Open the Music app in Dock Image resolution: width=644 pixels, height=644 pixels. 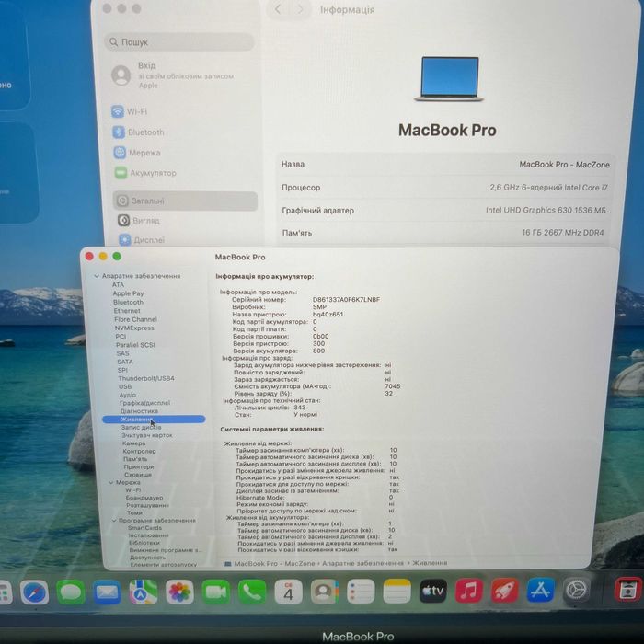469,591
